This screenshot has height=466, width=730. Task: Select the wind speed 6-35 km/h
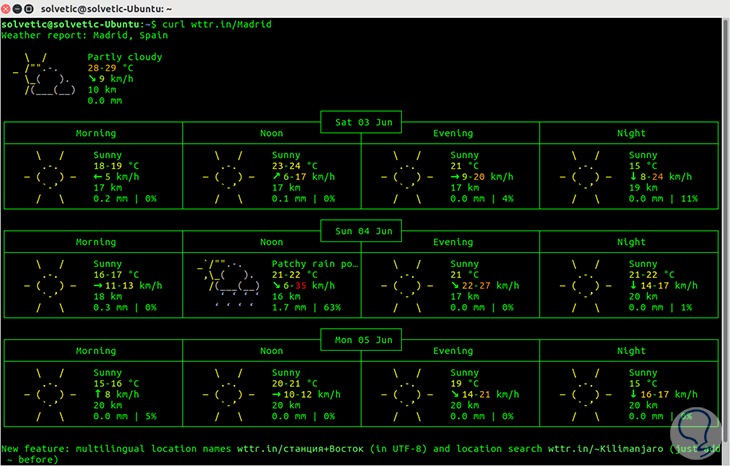[304, 286]
